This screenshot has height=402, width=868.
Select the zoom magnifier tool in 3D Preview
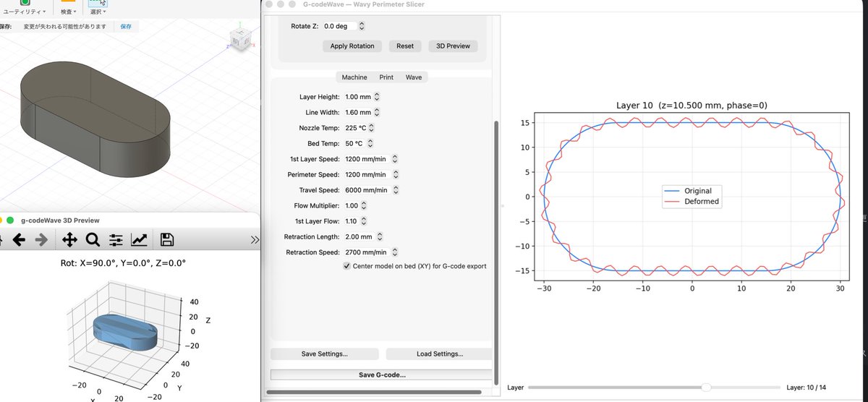(x=93, y=239)
